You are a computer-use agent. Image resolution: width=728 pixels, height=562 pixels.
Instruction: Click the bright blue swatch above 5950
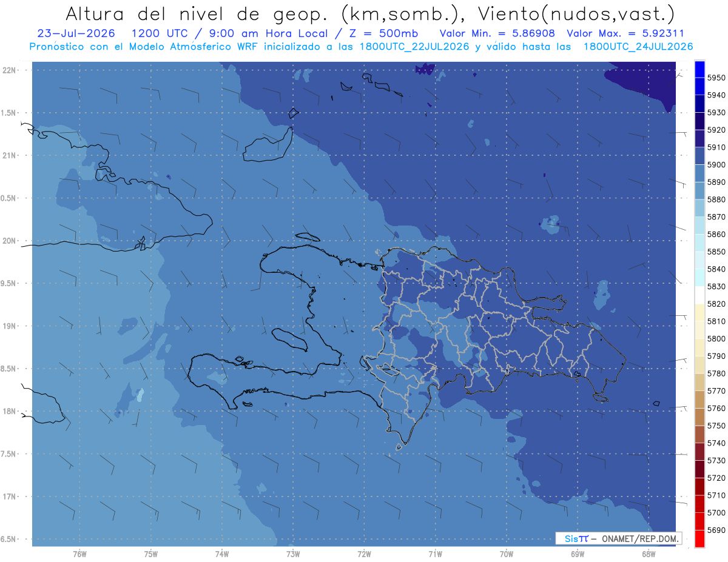pyautogui.click(x=699, y=69)
